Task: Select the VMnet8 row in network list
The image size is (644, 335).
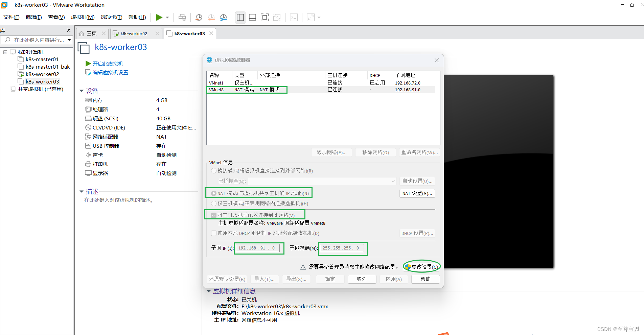Action: (321, 90)
